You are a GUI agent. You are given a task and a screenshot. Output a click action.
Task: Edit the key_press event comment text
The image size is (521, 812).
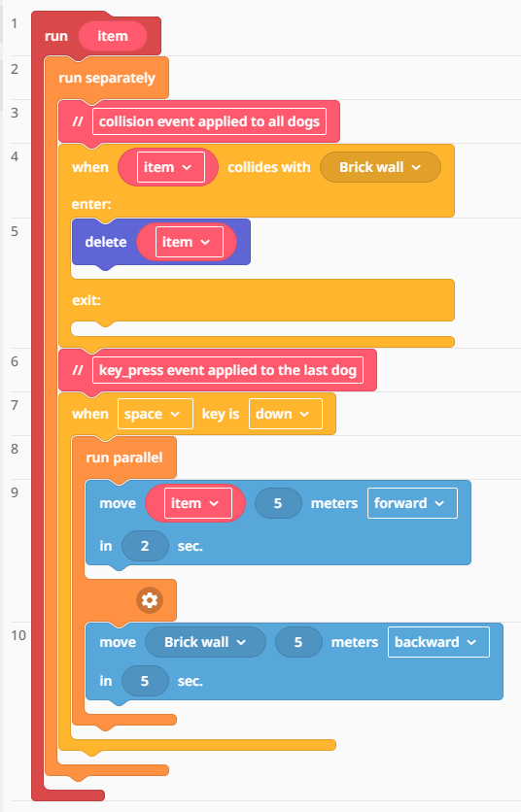click(228, 370)
